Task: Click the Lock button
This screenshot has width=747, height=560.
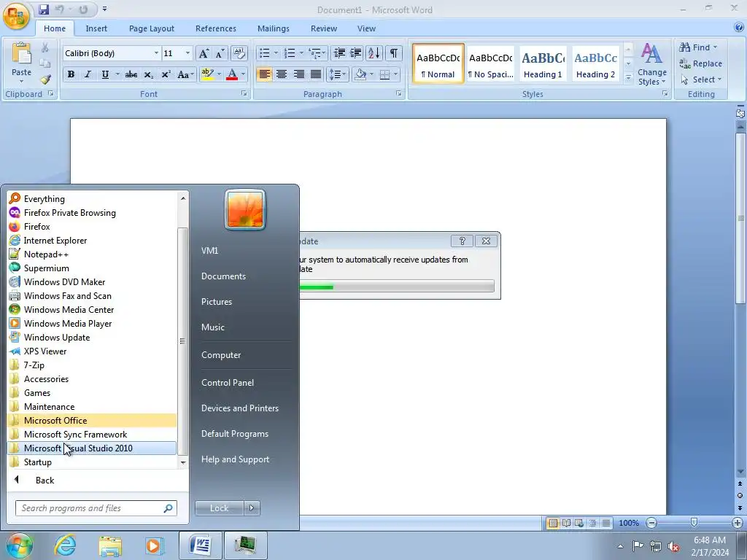Action: coord(219,508)
